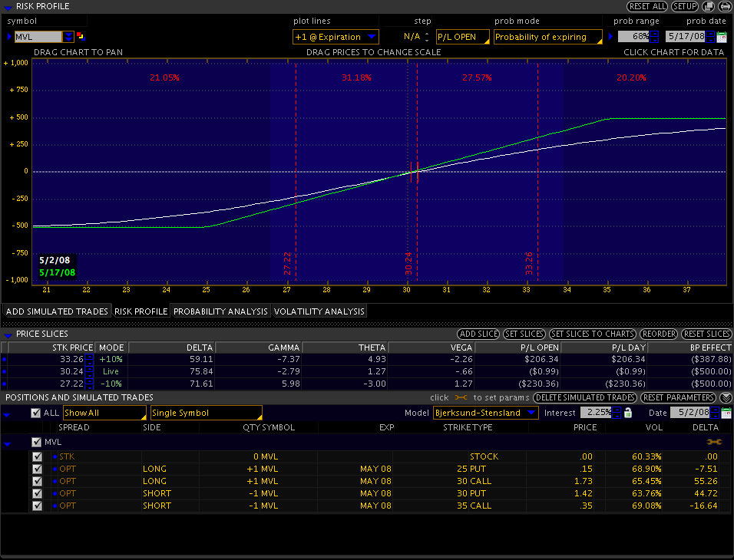Open 'Probability of expiring' prob mode dropdown
This screenshot has width=734, height=560.
tap(547, 37)
